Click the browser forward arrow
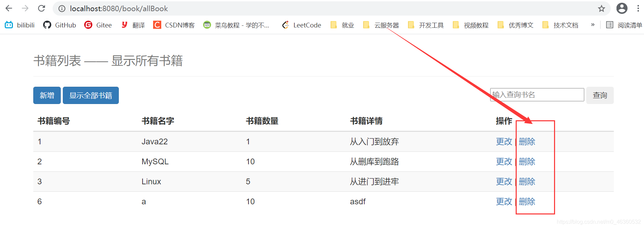 (25, 8)
